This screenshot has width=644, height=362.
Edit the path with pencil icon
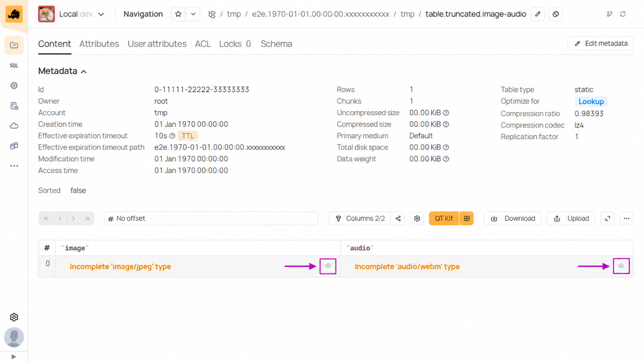point(538,14)
